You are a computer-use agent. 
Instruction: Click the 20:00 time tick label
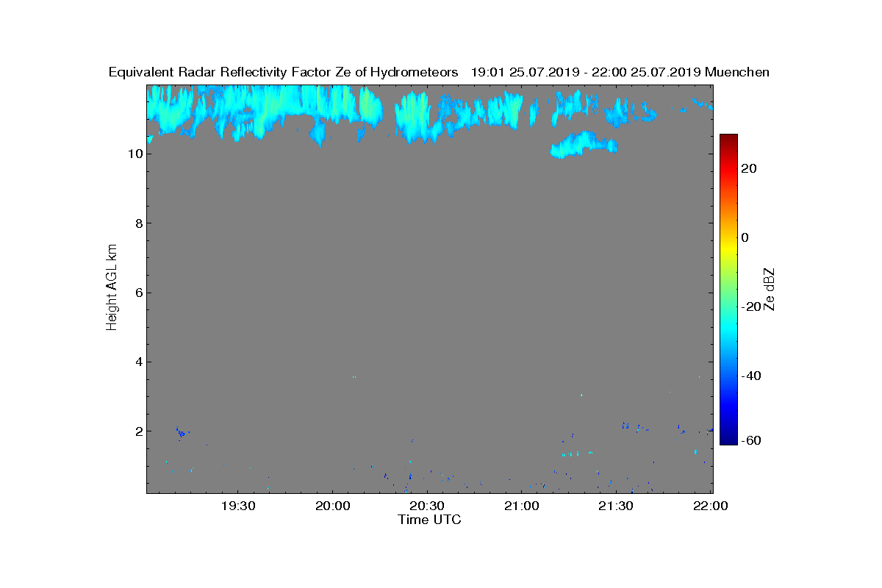[x=332, y=506]
